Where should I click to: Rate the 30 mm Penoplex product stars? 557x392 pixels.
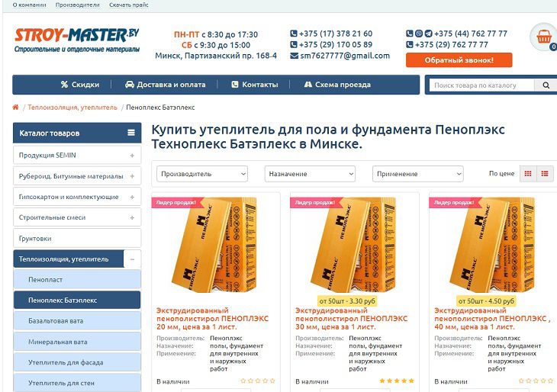point(397,381)
